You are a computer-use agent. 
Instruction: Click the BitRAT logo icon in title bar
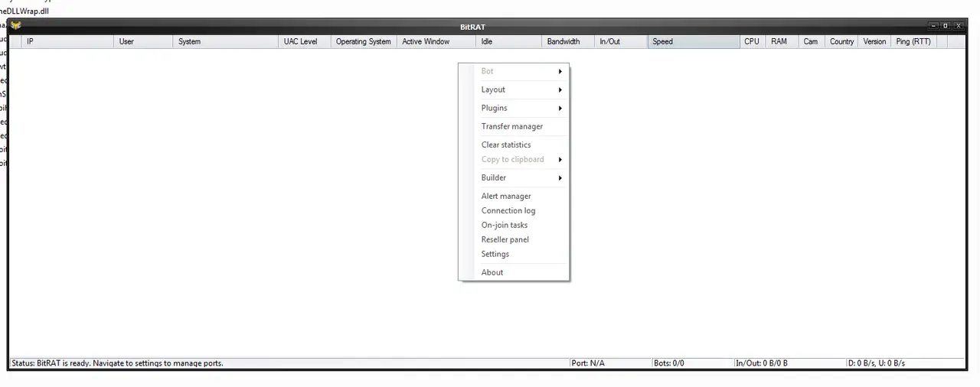pyautogui.click(x=15, y=26)
